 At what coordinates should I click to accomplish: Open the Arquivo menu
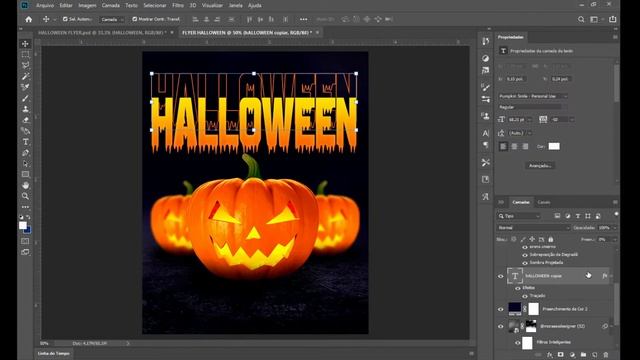tap(45, 5)
